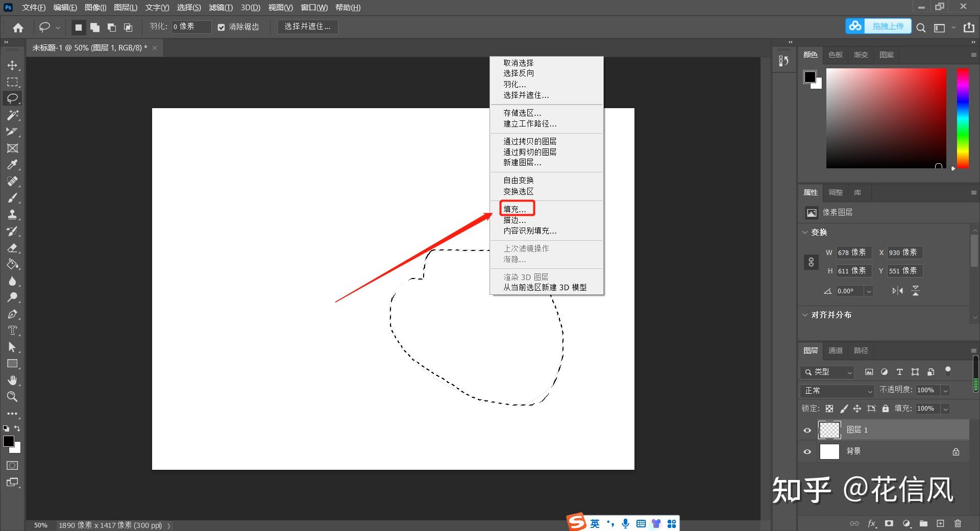
Task: Select the Zoom tool
Action: 12,397
